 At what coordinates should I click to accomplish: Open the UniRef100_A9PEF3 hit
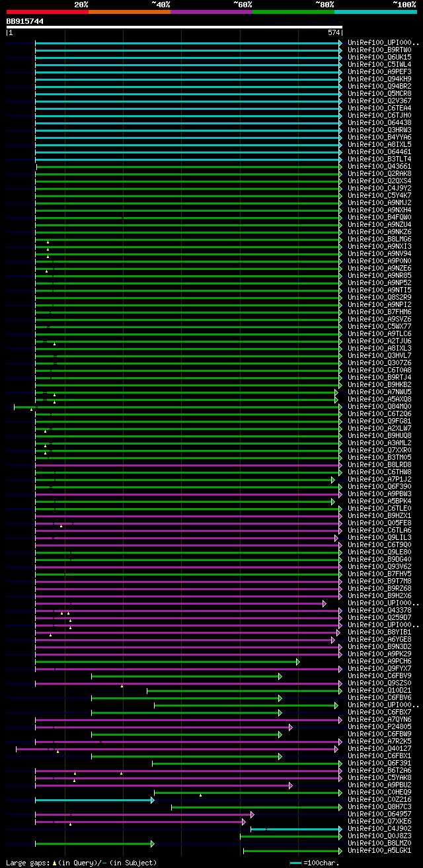(x=379, y=71)
